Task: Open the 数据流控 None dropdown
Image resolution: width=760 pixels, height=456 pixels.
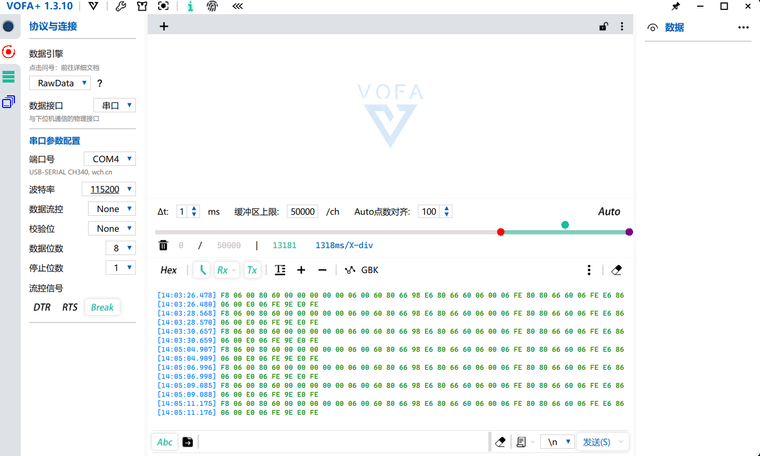Action: [x=111, y=209]
